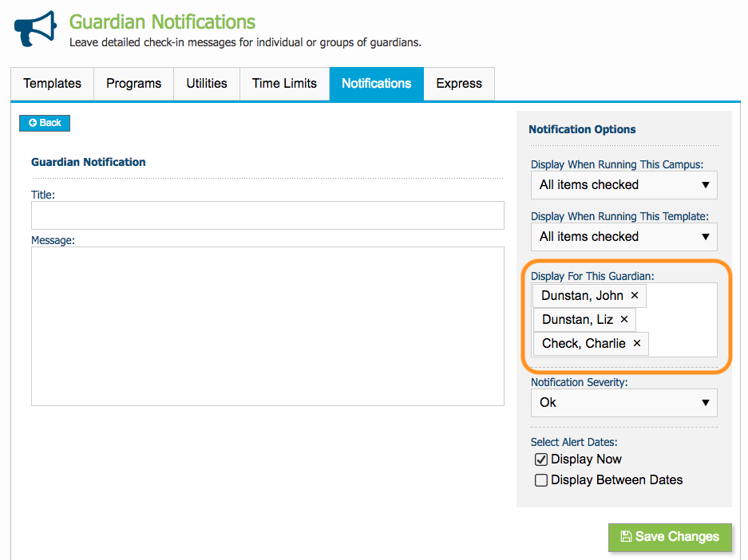Remove Dunstan, Liz guardian tag
The image size is (748, 560).
coord(624,319)
